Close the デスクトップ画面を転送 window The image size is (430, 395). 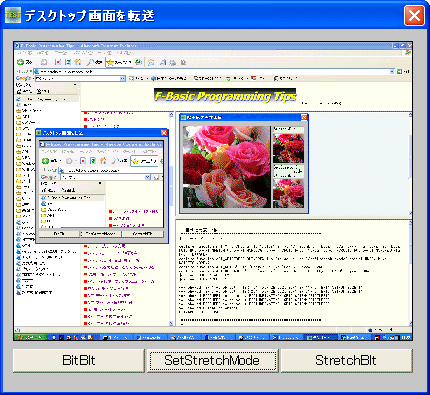click(414, 15)
